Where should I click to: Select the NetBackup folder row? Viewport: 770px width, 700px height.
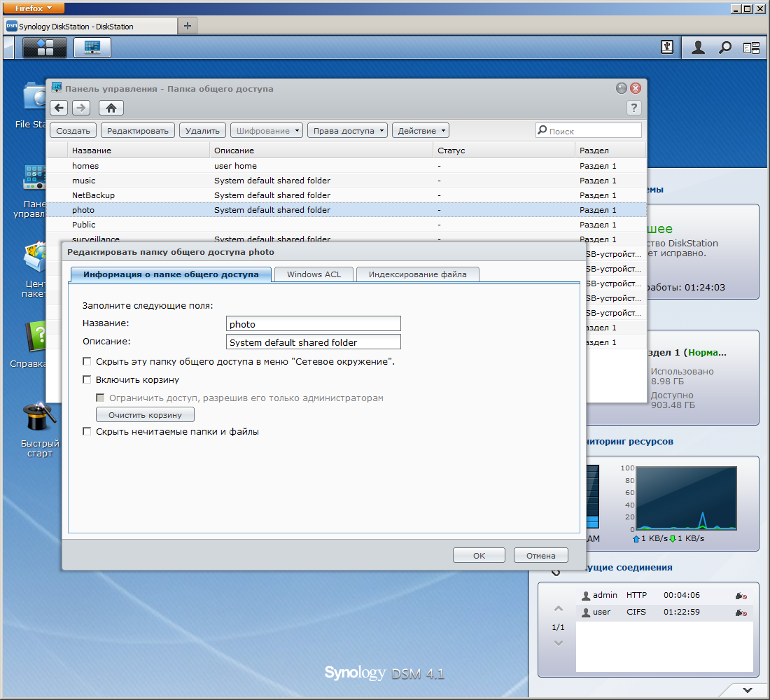[346, 195]
